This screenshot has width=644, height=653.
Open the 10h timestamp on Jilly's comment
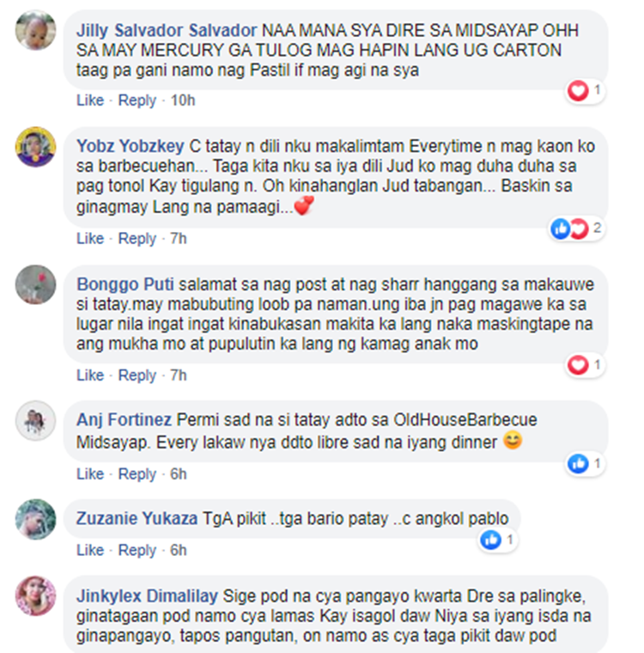(x=183, y=101)
